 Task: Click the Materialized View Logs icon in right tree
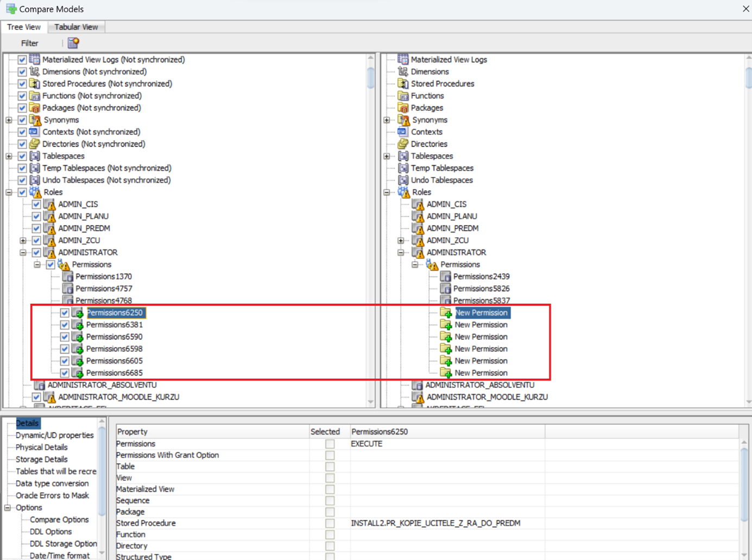403,60
